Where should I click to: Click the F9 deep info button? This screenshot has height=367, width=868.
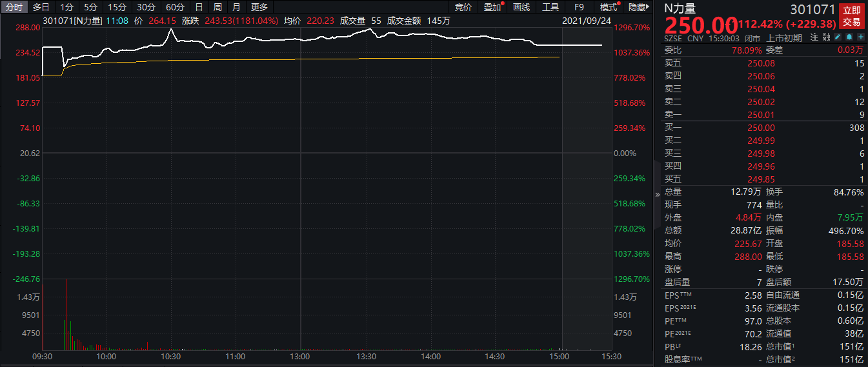pyautogui.click(x=579, y=7)
